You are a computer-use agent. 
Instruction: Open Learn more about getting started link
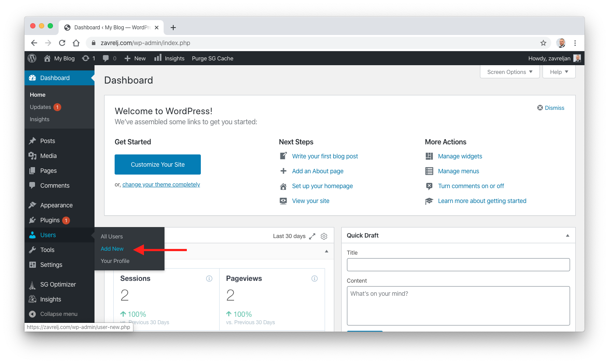(482, 201)
